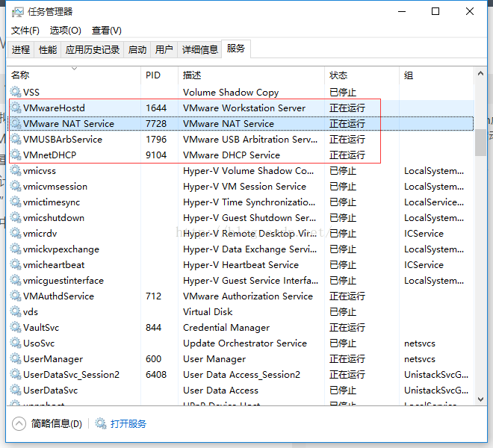Select 'VMware DHCP Service' description
Screen dimensions: 493x448
tap(232, 155)
